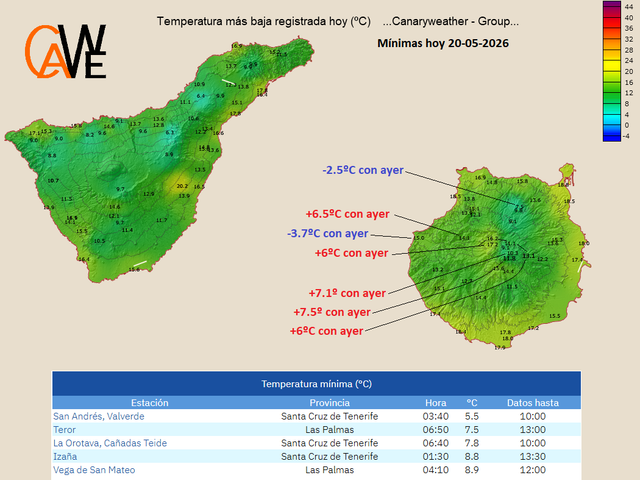Screen dimensions: 640x480
Task: Click the 20.2 reading on Tenerife map
Action: pyautogui.click(x=182, y=186)
